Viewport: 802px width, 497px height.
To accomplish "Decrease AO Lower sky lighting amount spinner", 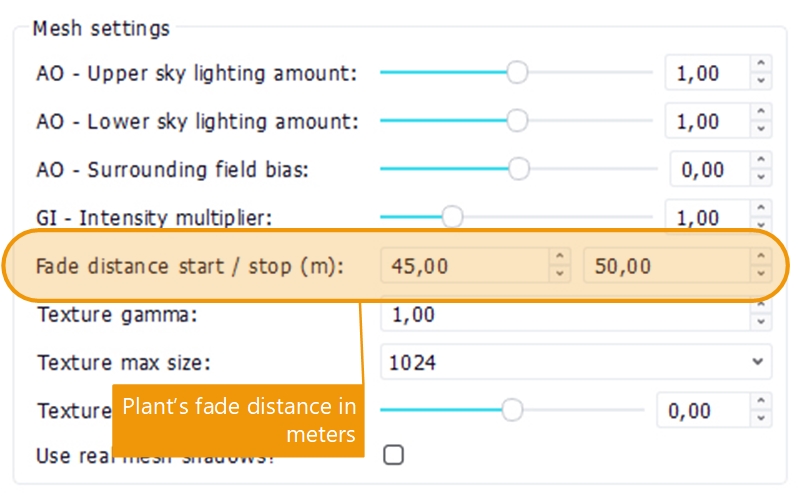I will tap(762, 129).
